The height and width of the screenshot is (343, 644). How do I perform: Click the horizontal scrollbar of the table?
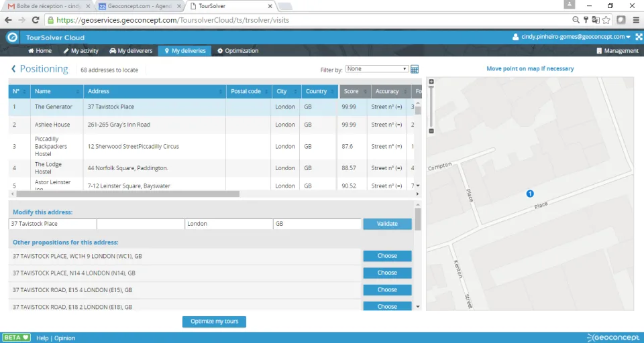(x=127, y=194)
